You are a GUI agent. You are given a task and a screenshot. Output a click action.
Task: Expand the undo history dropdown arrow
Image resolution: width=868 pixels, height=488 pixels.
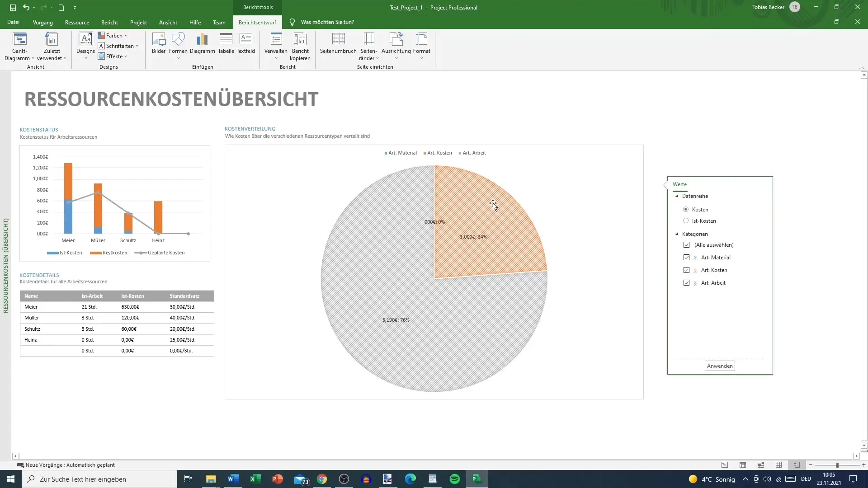(34, 8)
